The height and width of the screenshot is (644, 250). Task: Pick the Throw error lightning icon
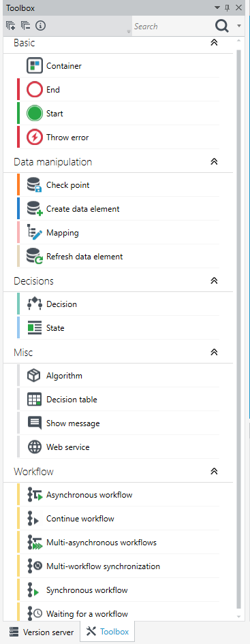(x=35, y=138)
